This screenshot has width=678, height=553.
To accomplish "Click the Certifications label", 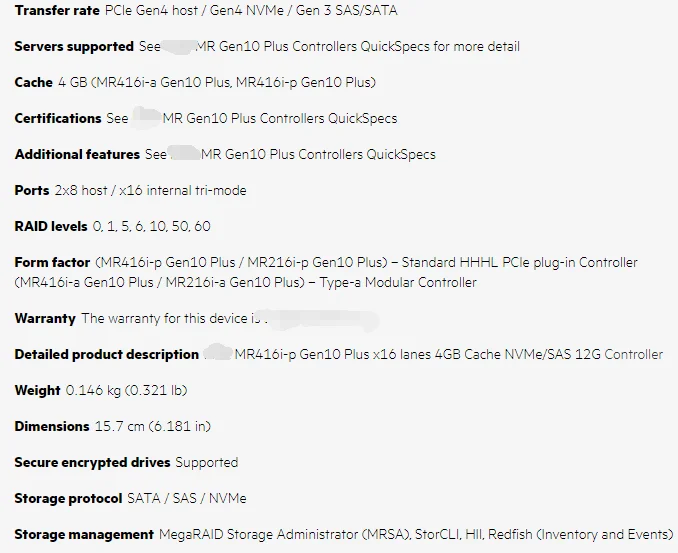I will pos(58,118).
